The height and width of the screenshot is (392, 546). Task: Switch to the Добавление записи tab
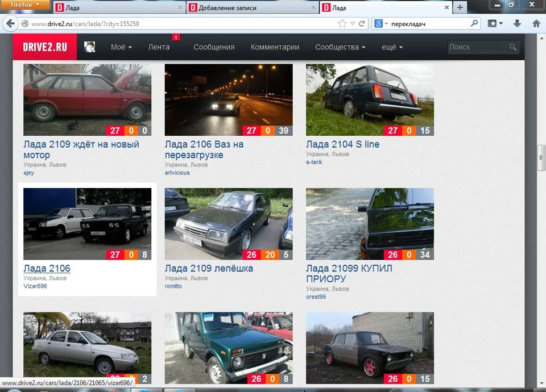click(253, 7)
